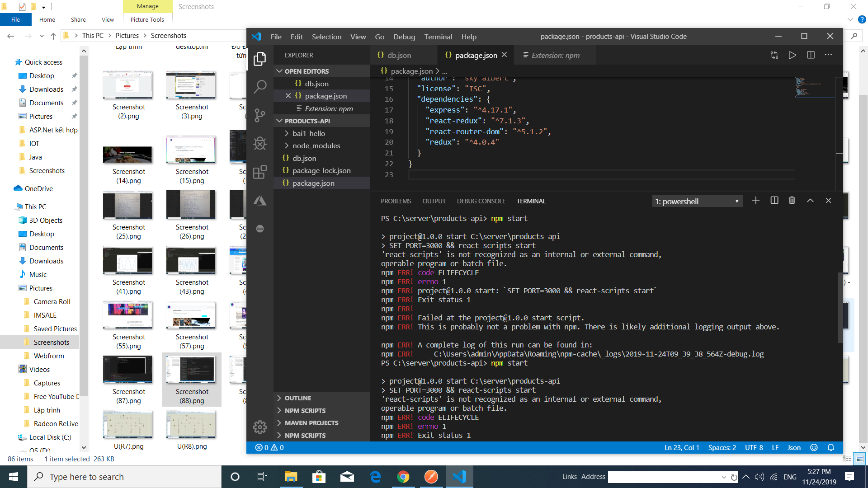This screenshot has width=868, height=488.
Task: Select Camera Roll folder in File Explorer sidebar
Action: [52, 301]
